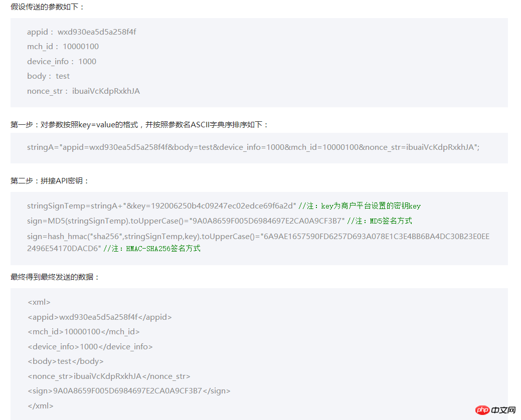Viewport: 521px width, 420px height.
Task: Click the device_info: 1000 parameter line
Action: coord(61,62)
